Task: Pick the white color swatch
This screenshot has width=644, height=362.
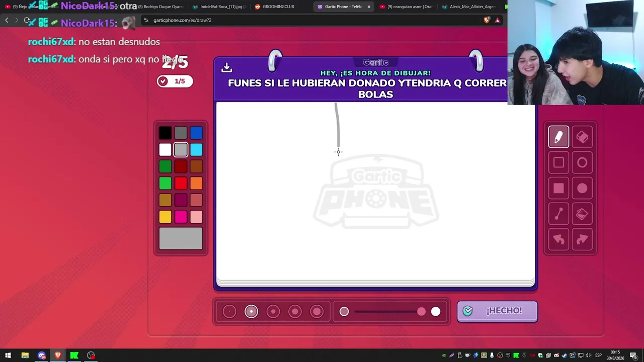Action: (x=165, y=149)
